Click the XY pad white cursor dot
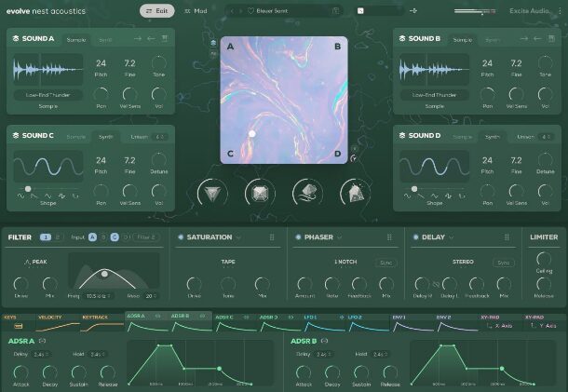568x392 pixels. (251, 134)
